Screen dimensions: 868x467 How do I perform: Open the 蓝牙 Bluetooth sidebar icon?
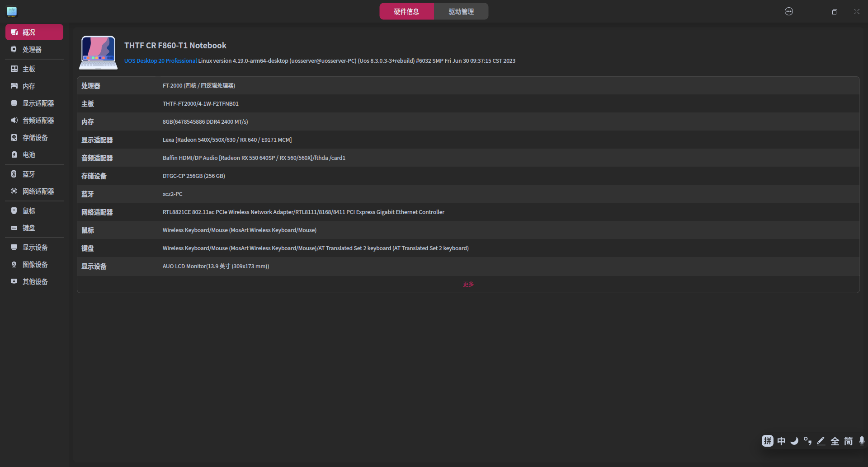(14, 174)
